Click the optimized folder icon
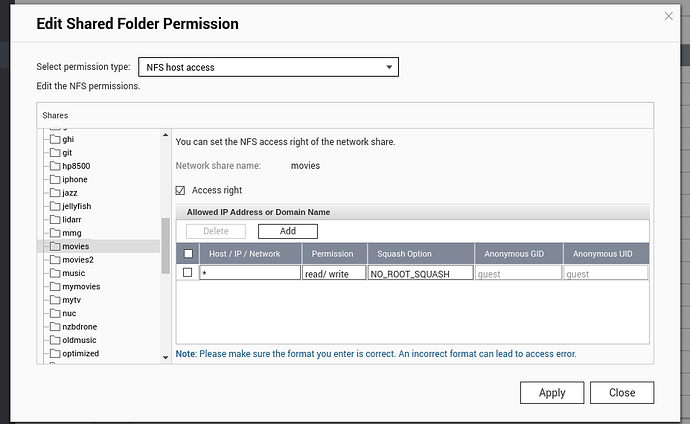 54,354
